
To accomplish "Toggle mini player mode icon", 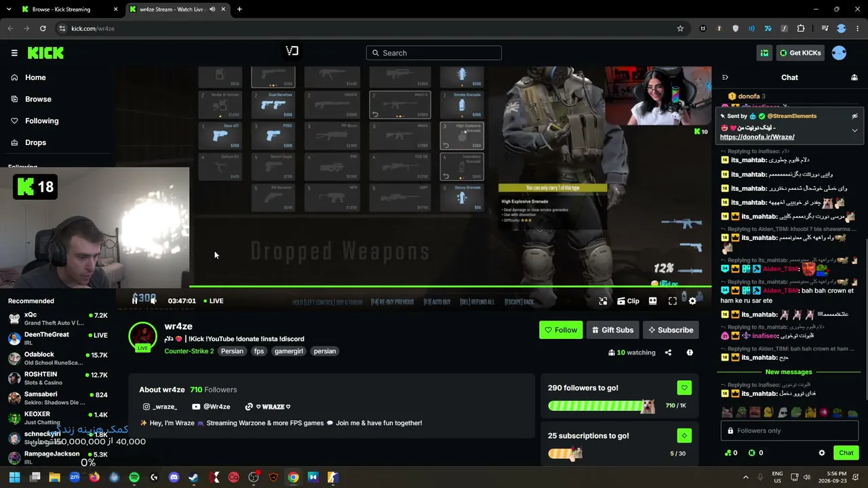I will pos(603,301).
